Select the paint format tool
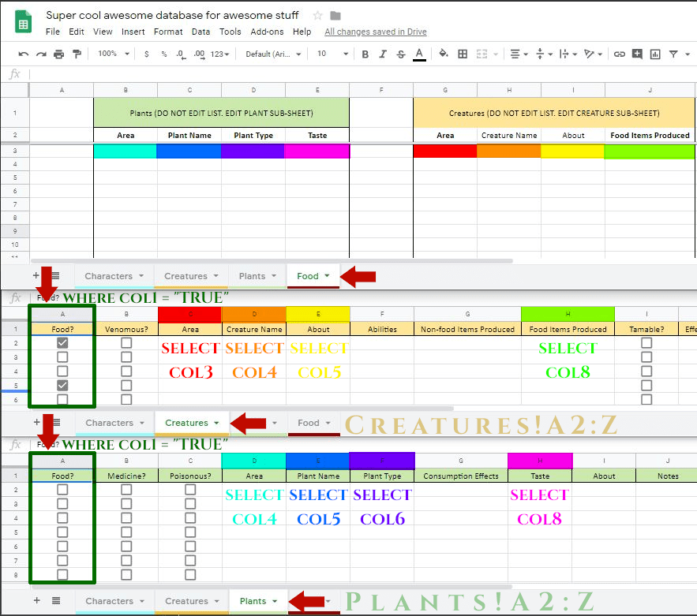 [77, 54]
